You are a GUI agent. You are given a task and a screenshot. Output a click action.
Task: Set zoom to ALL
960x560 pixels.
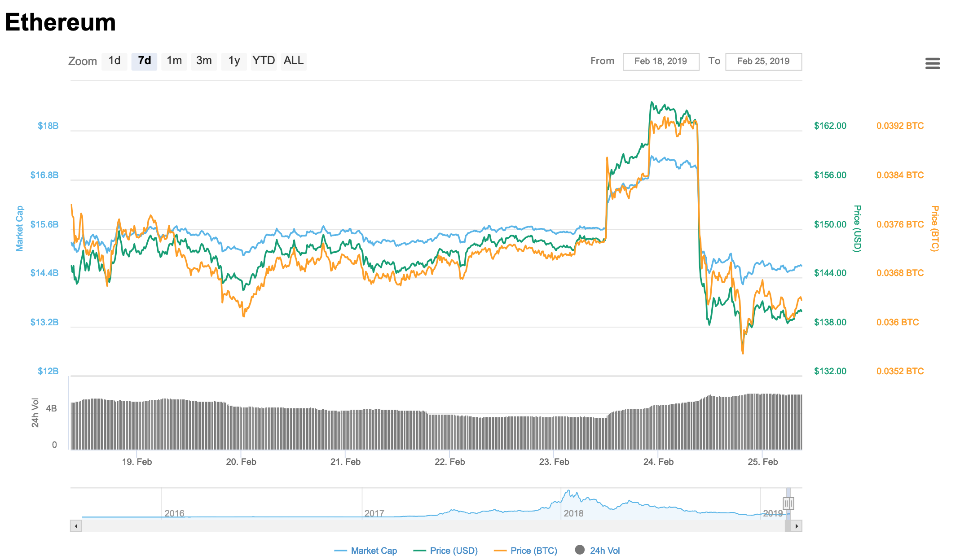pos(294,61)
